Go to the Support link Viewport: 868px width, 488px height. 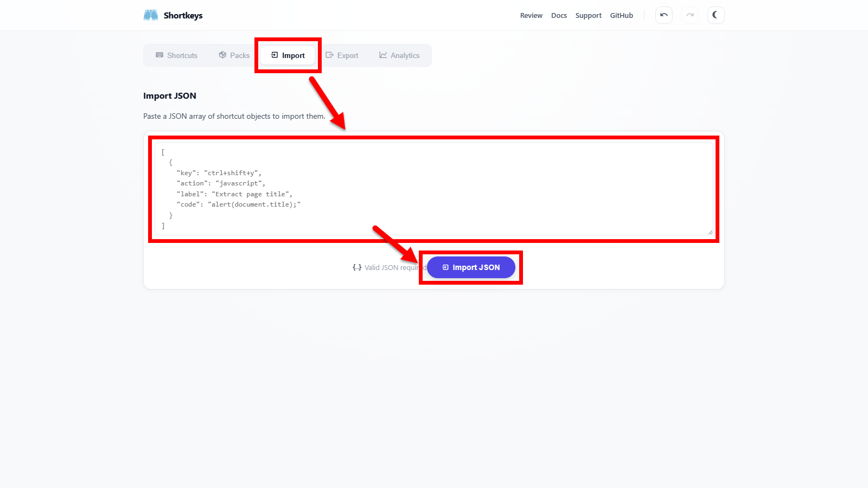coord(588,16)
